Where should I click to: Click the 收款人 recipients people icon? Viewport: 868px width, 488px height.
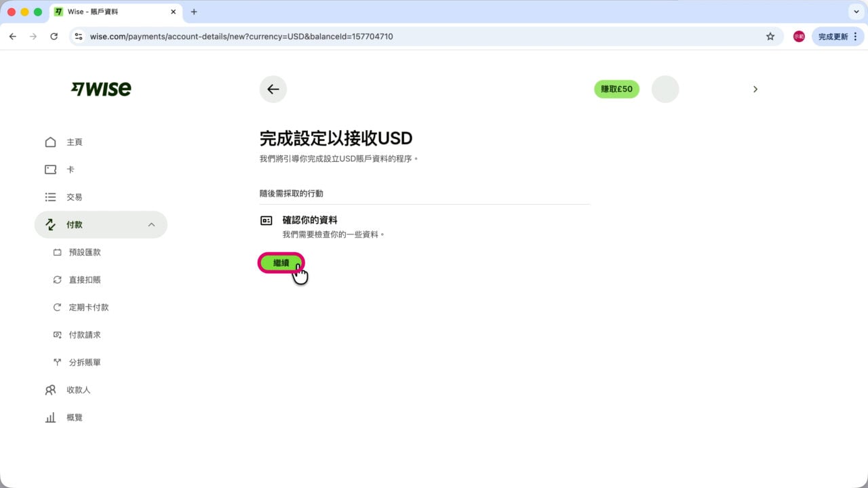click(x=50, y=390)
